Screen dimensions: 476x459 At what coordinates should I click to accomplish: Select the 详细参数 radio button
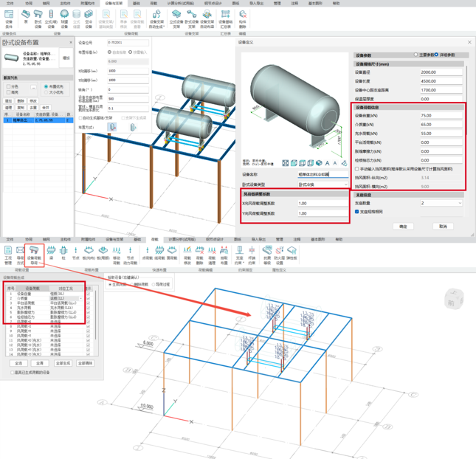tap(437, 55)
